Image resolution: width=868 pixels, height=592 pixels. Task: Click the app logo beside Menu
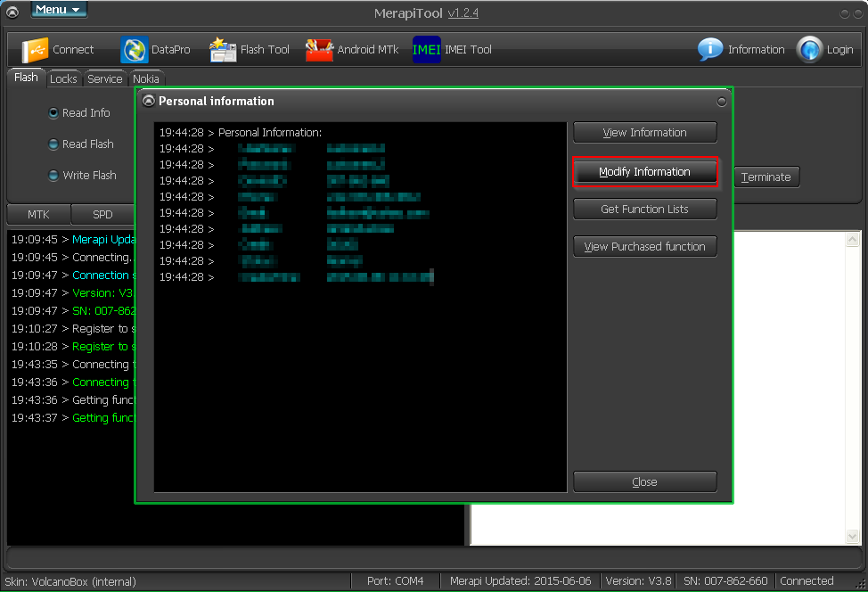pyautogui.click(x=12, y=12)
